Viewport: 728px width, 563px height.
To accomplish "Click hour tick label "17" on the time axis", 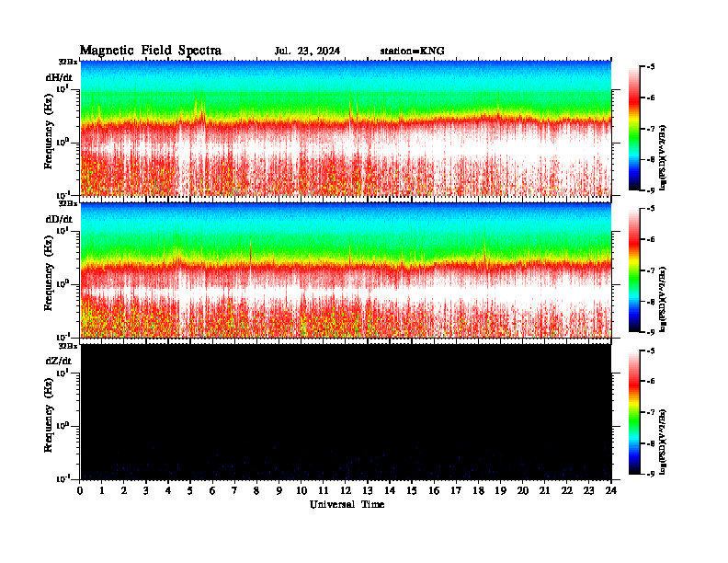I will [456, 491].
